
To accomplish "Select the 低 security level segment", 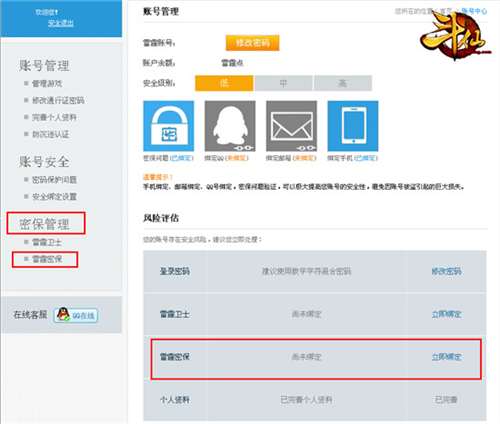I will pyautogui.click(x=224, y=83).
